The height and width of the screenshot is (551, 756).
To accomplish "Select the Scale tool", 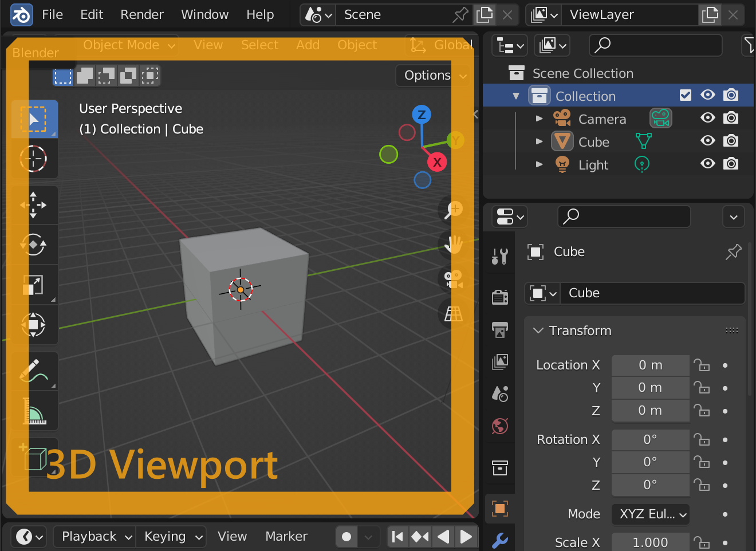I will click(34, 285).
